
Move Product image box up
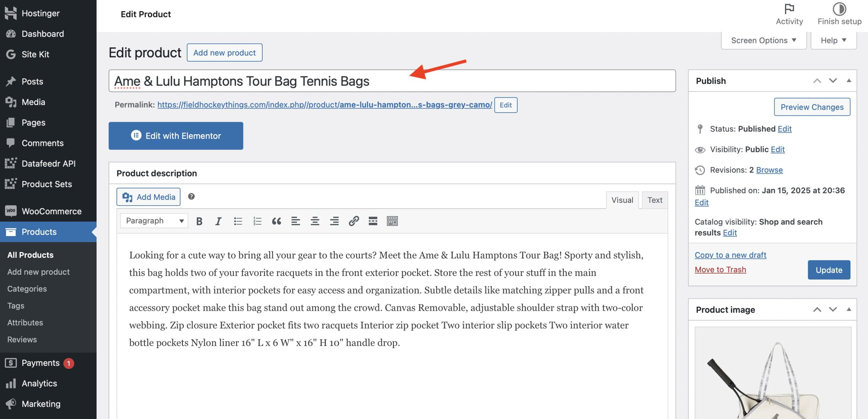click(x=817, y=309)
